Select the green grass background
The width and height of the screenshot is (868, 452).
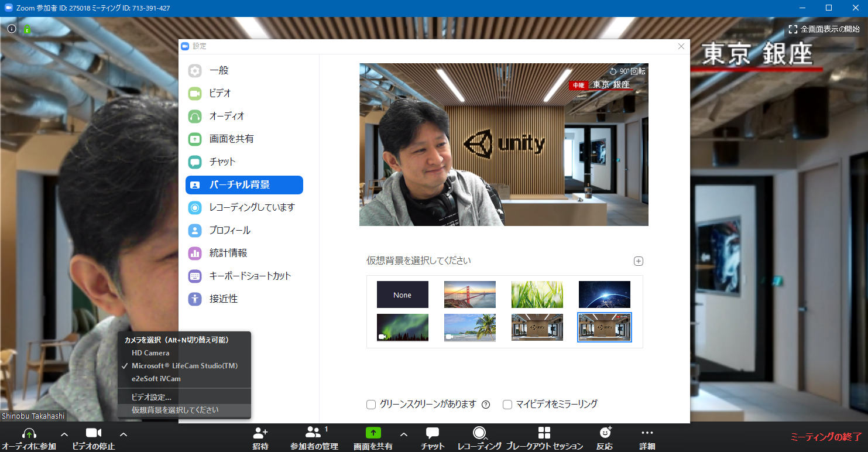pos(537,295)
